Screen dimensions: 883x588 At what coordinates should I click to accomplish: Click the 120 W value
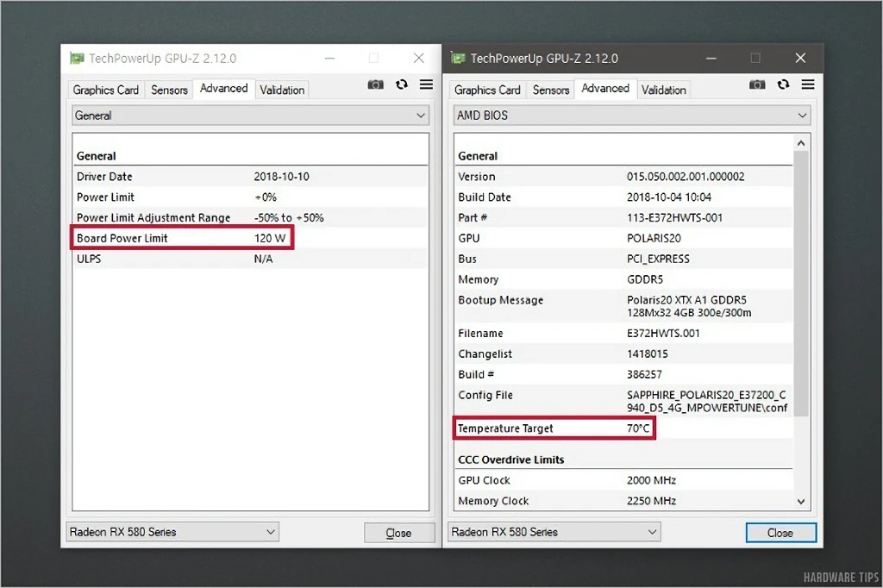(x=270, y=238)
